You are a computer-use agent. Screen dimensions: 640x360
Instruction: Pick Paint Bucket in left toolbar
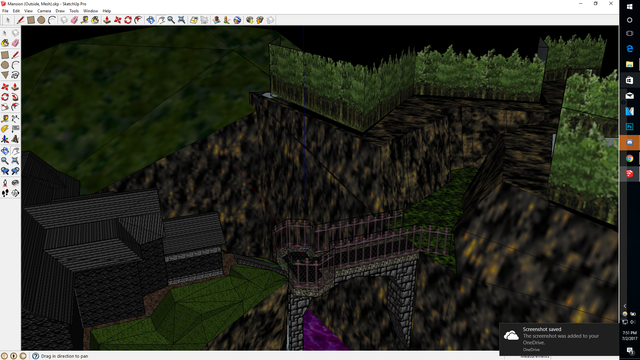click(5, 43)
